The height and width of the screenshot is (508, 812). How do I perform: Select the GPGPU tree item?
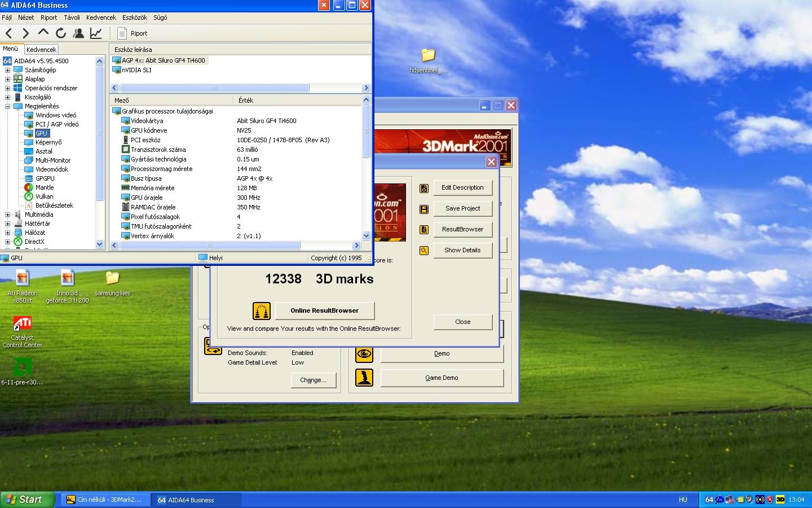coord(45,178)
